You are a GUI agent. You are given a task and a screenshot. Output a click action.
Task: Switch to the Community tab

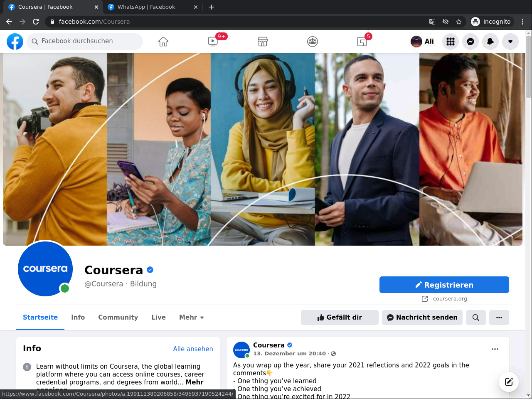118,318
